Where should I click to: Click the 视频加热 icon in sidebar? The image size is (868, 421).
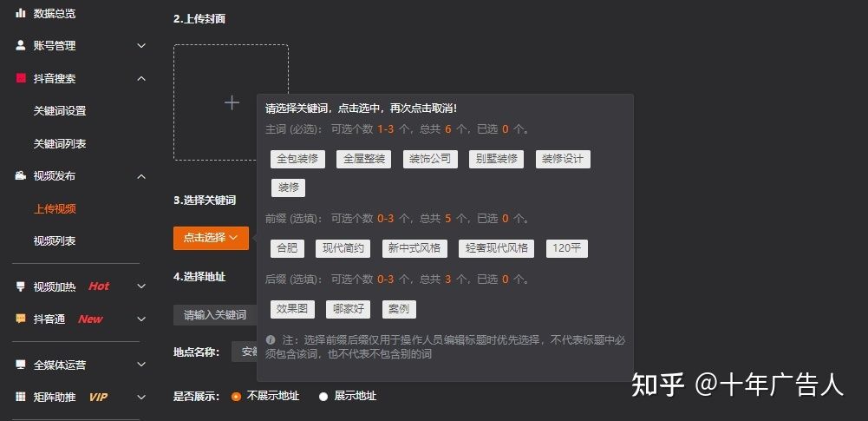[21, 286]
